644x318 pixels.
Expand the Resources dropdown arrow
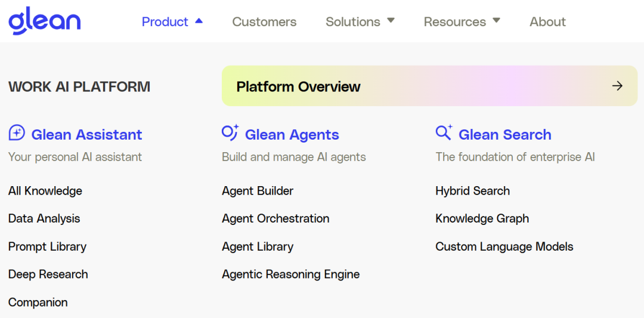click(x=496, y=20)
